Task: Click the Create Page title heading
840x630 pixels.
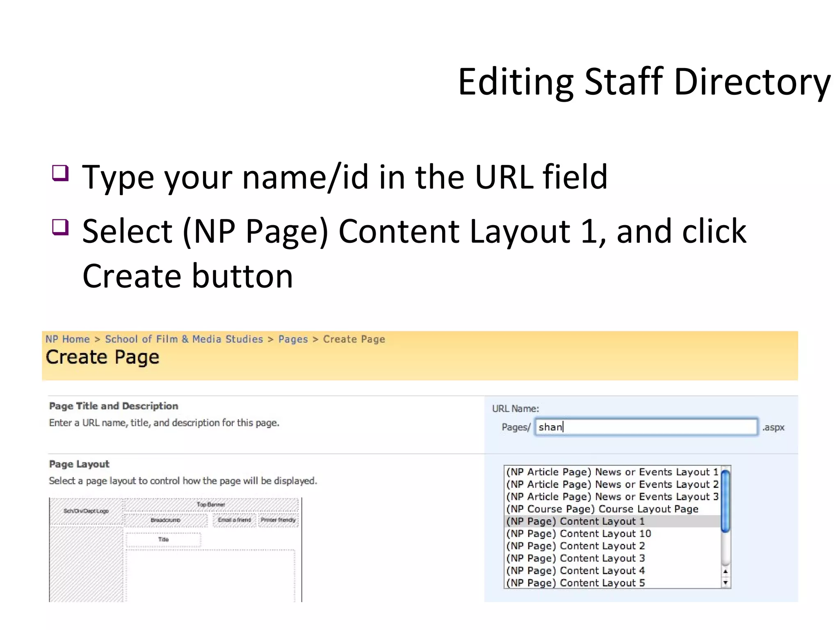Action: click(x=103, y=357)
